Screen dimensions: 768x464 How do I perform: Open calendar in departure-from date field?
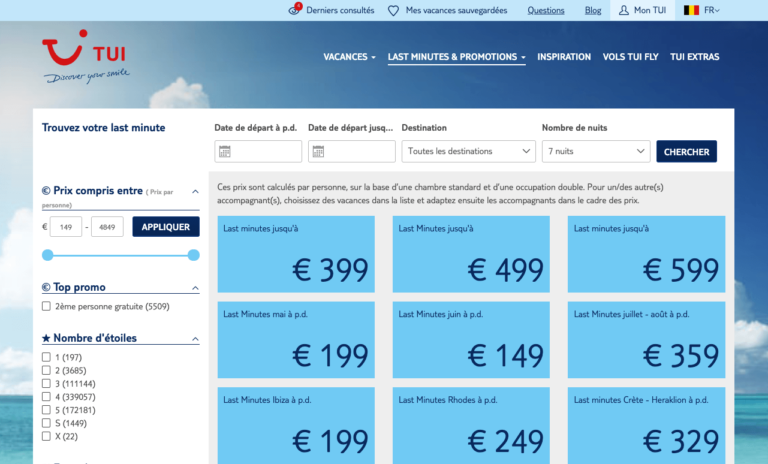225,151
